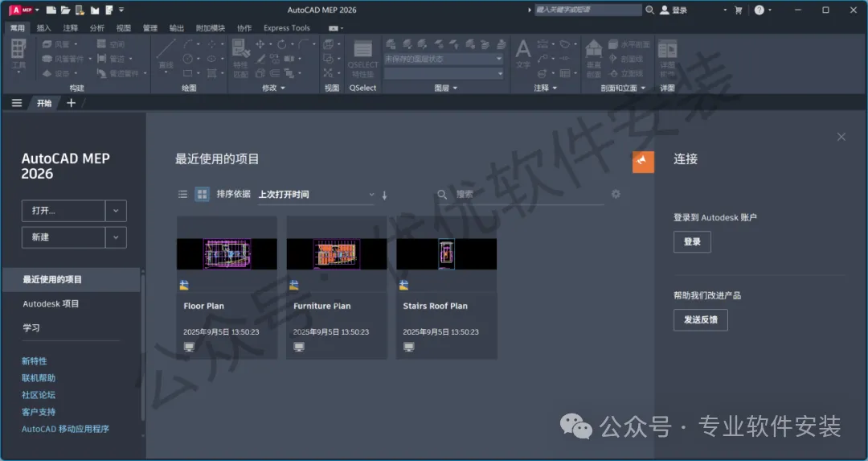868x461 pixels.
Task: Switch to the 视图 (View) ribbon tab
Action: [124, 27]
